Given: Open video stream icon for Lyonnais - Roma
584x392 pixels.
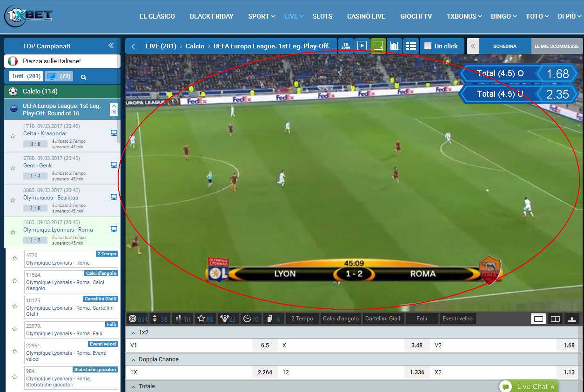Looking at the screenshot, I should pos(114,229).
